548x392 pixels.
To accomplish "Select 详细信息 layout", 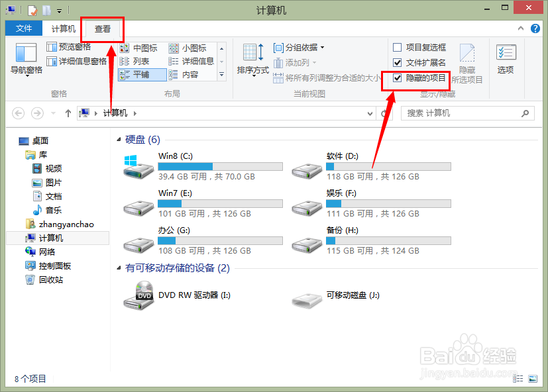I will coord(192,62).
